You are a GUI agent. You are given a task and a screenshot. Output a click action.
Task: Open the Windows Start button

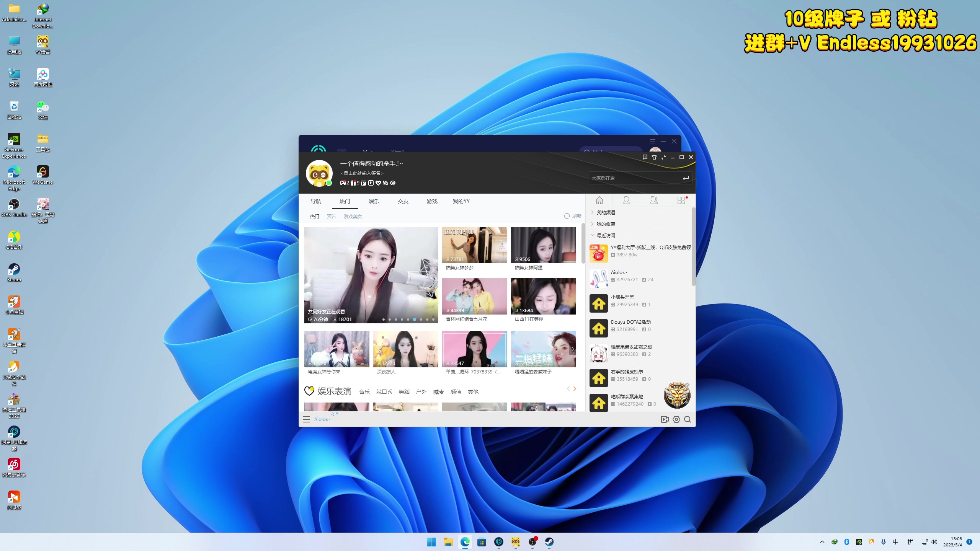(431, 542)
